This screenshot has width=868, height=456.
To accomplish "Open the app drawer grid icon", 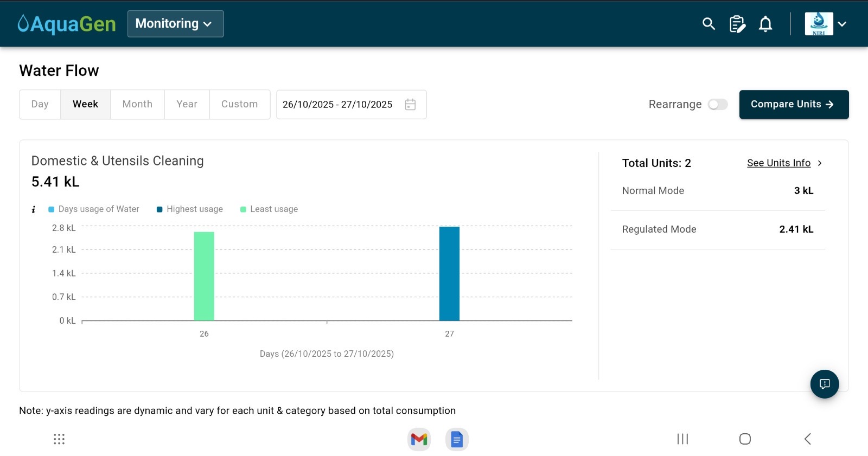I will coord(59,439).
